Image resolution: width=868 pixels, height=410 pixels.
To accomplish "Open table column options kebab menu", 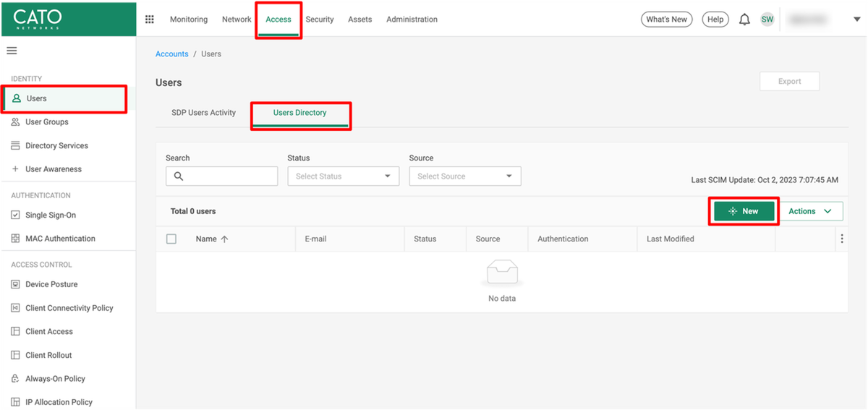I will coord(842,239).
